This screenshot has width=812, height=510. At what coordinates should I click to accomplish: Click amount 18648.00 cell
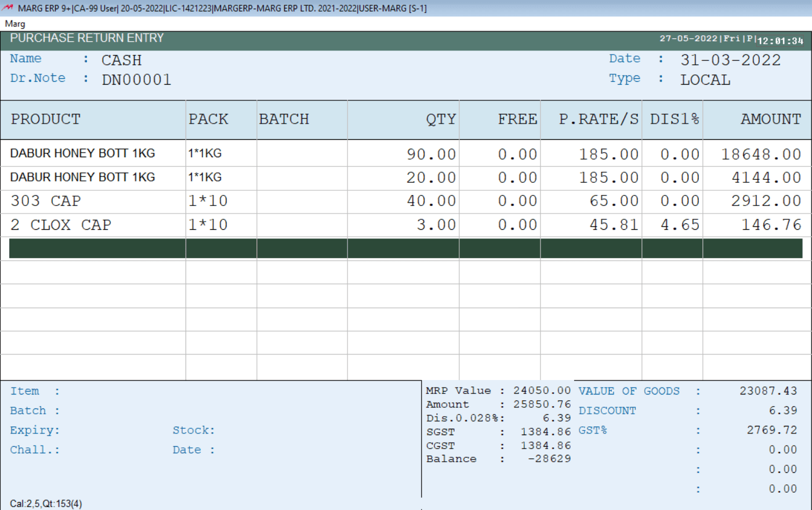click(x=761, y=154)
